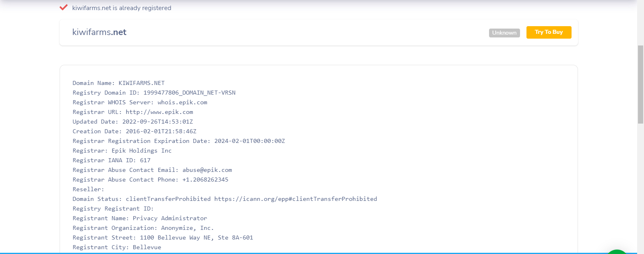Click the green chat bubble icon
The width and height of the screenshot is (644, 254).
[617, 252]
